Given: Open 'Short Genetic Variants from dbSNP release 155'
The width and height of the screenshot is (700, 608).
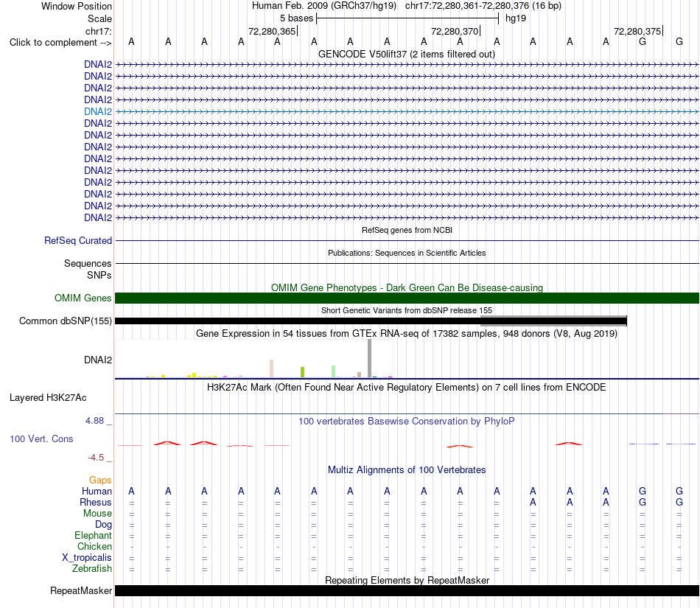Looking at the screenshot, I should click(407, 311).
